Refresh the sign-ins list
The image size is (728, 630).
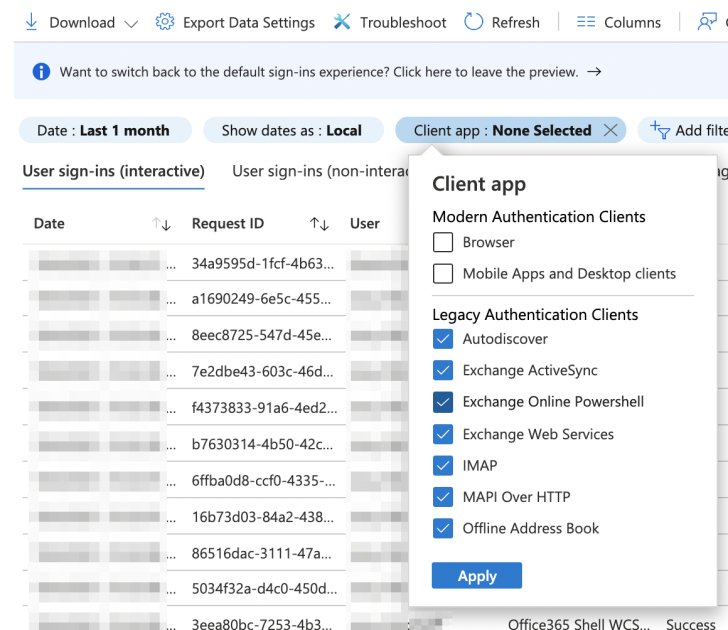502,22
